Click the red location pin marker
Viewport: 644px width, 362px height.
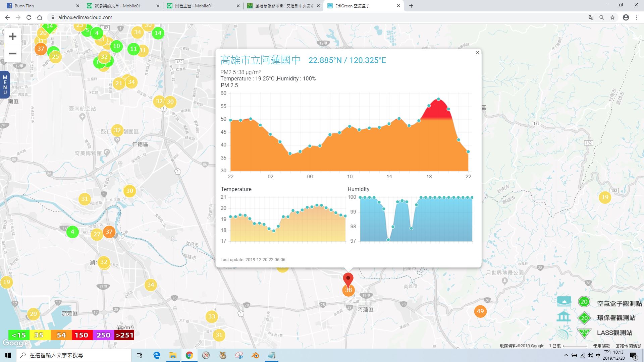pyautogui.click(x=348, y=280)
